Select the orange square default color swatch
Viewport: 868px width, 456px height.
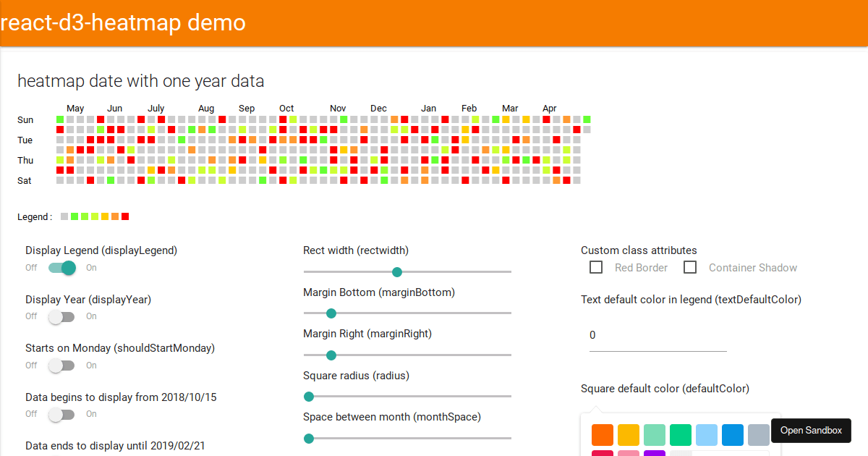point(603,434)
